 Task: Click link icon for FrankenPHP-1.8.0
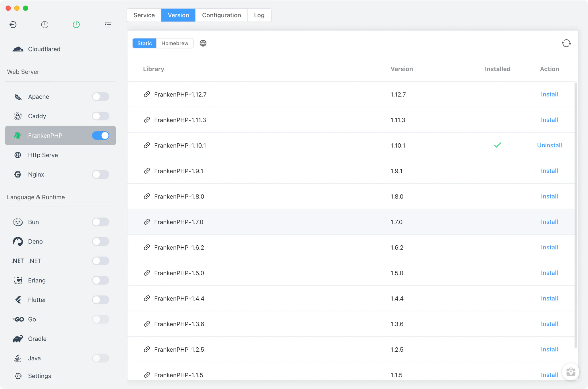coord(147,197)
